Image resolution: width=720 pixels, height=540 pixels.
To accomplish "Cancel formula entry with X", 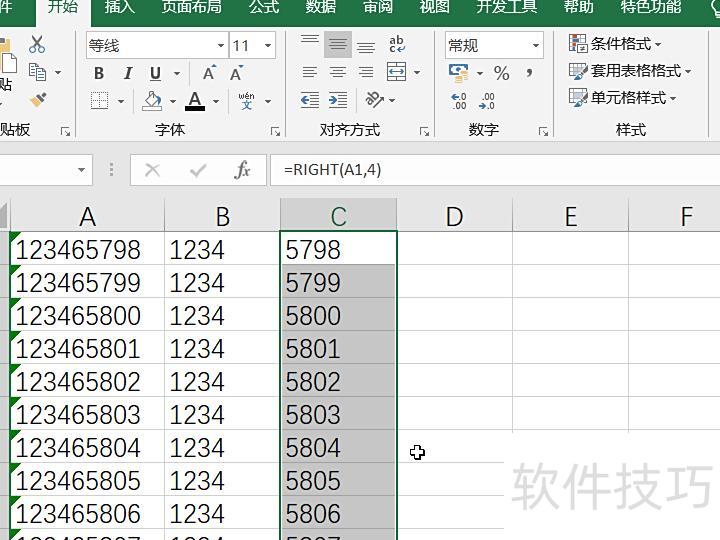I will [152, 170].
